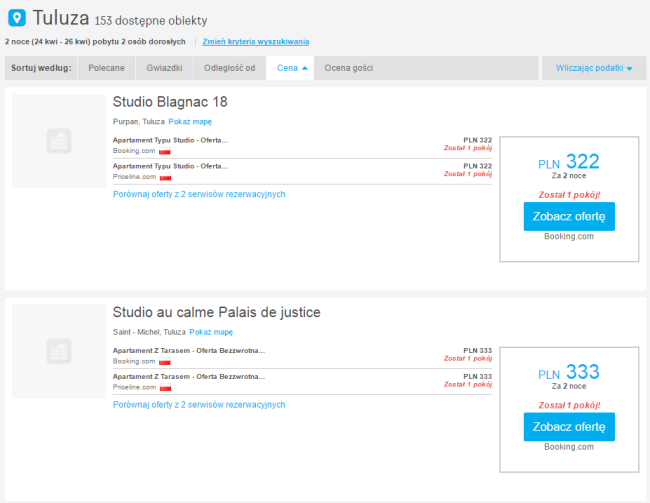Click Booking.com label under the PLN 333 button
This screenshot has height=503, width=650.
click(569, 447)
